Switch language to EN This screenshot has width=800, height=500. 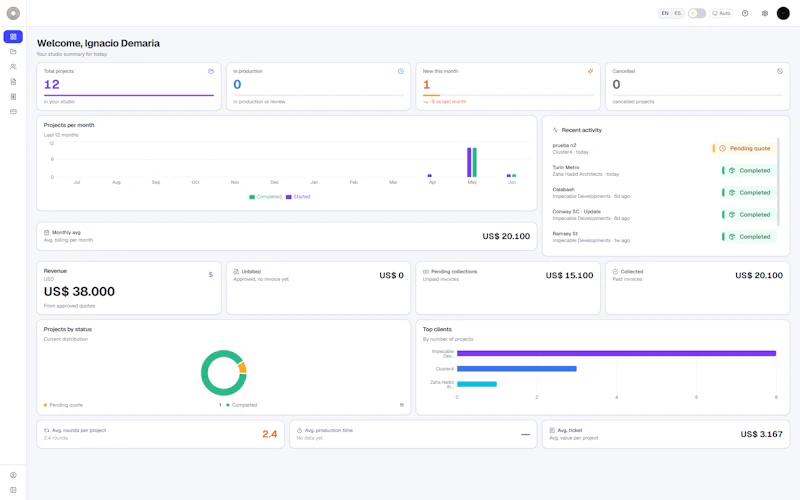pos(665,13)
